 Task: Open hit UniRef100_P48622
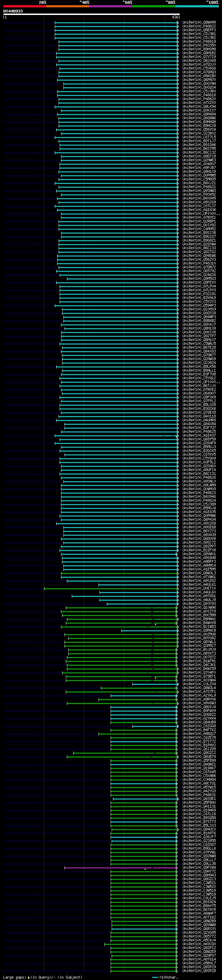[199, 26]
